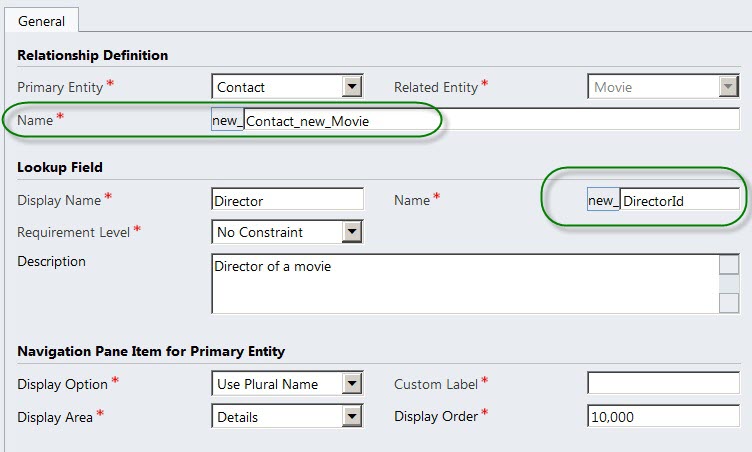Click the relationship Name field Contact_new_Movie
Screen dimensions: 752x452
[492, 120]
